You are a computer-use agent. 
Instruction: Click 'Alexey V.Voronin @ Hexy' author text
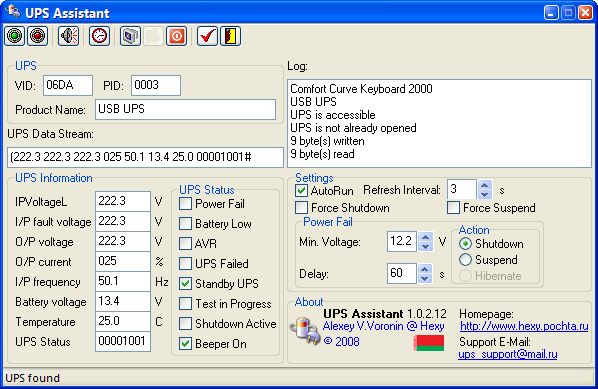pos(383,326)
